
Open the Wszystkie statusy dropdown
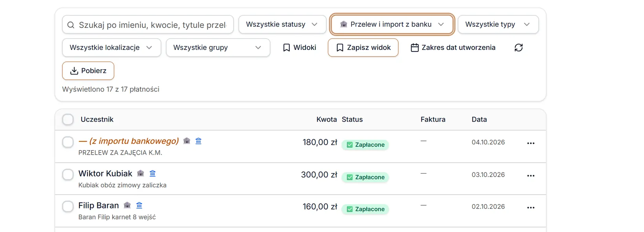pyautogui.click(x=282, y=24)
